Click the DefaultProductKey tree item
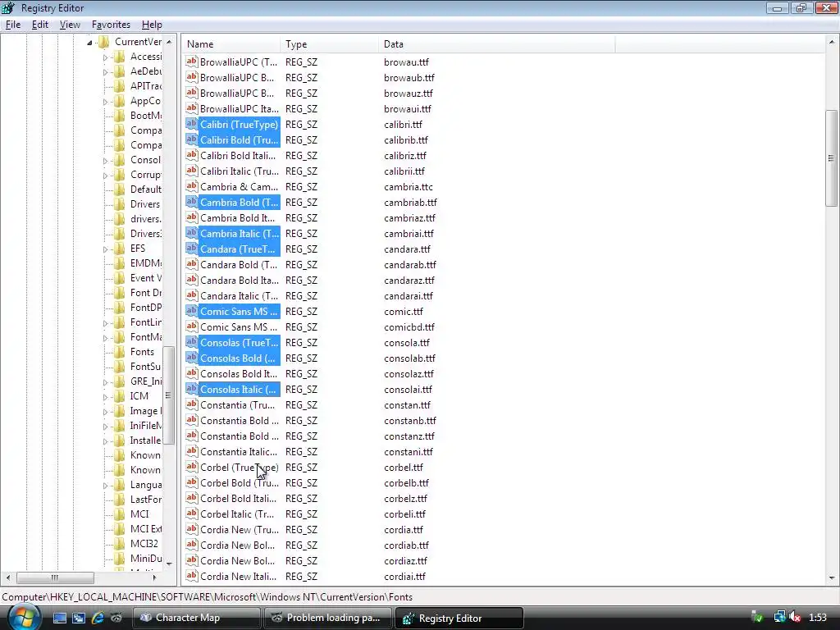Screen dimensions: 840x630 (x=145, y=189)
